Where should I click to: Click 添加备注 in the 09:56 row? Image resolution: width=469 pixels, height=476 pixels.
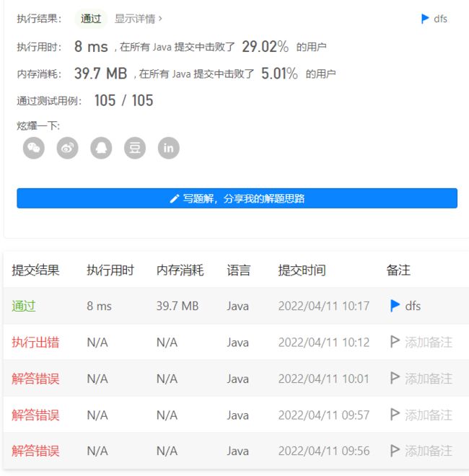(x=429, y=451)
